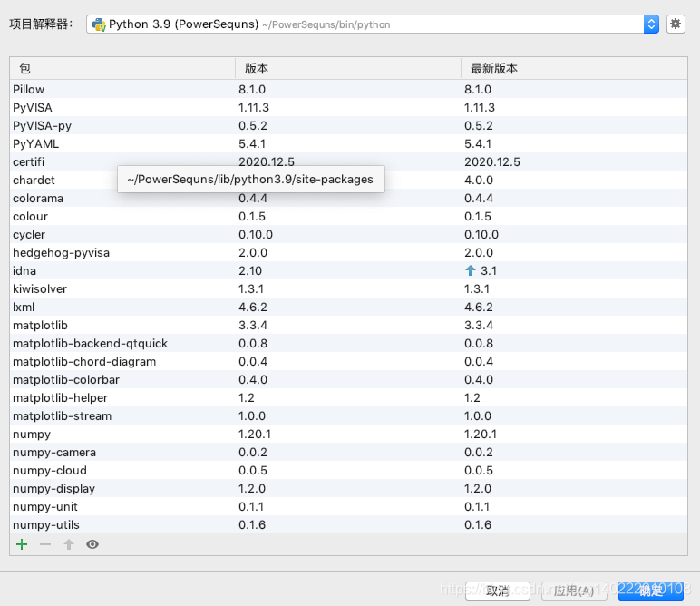Select the PyYAML package row

(x=348, y=144)
